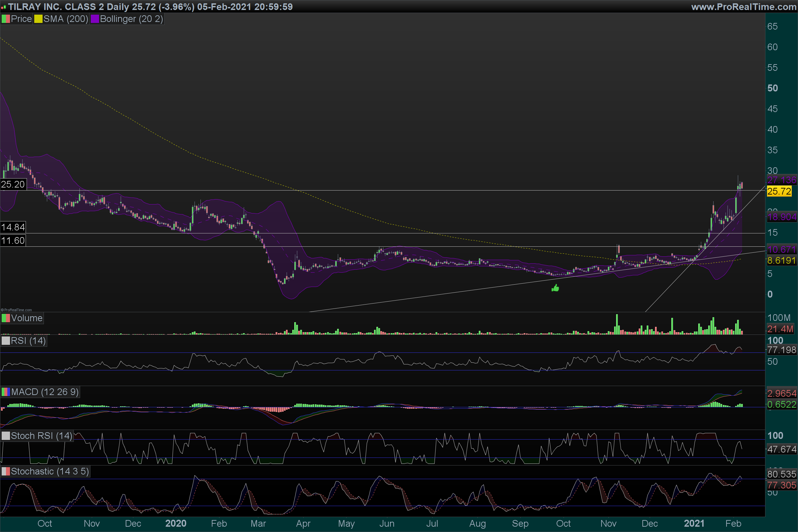Click the Stoch RSI (14) legend icon
This screenshot has width=798, height=532.
[5, 436]
